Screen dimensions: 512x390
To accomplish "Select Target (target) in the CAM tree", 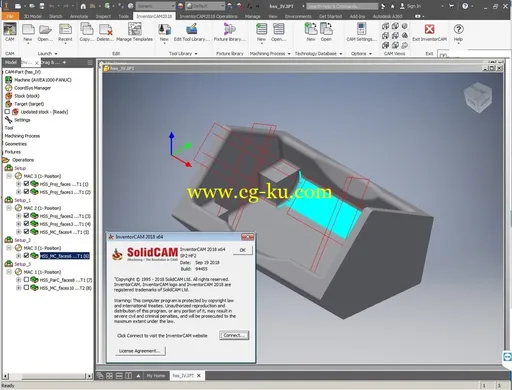I will [x=29, y=104].
